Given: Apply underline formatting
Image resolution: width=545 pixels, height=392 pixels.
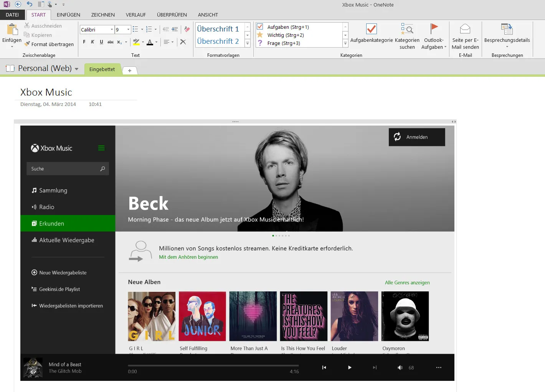Looking at the screenshot, I should [101, 42].
